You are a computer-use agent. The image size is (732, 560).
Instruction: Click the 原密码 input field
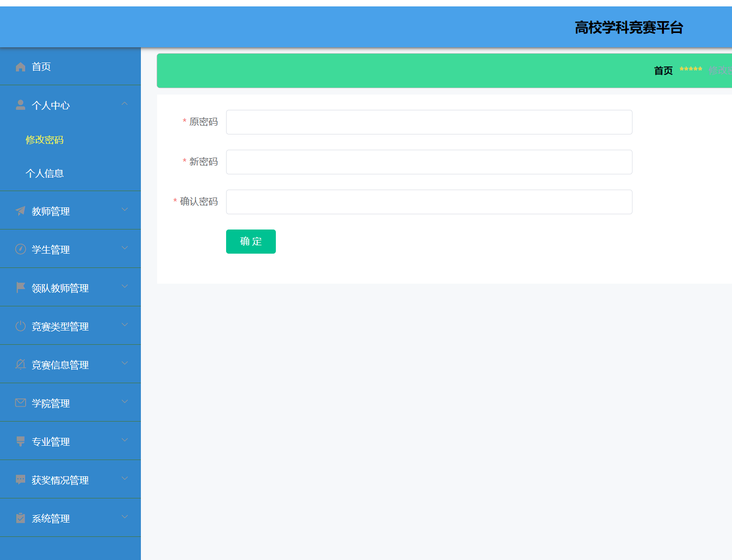click(x=429, y=122)
